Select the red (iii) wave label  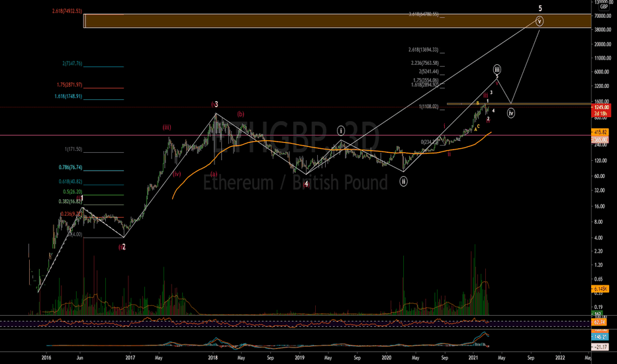[167, 128]
